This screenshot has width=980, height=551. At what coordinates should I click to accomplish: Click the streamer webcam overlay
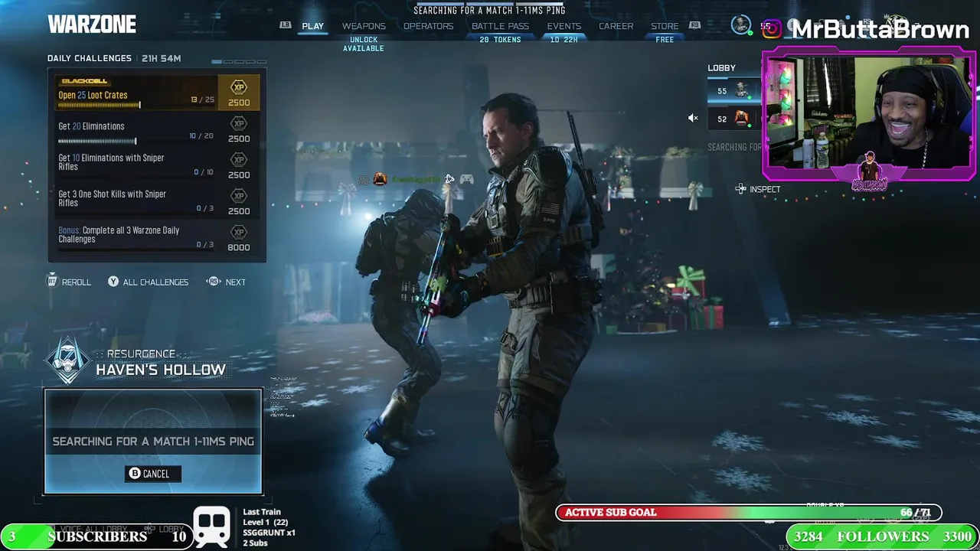(869, 115)
